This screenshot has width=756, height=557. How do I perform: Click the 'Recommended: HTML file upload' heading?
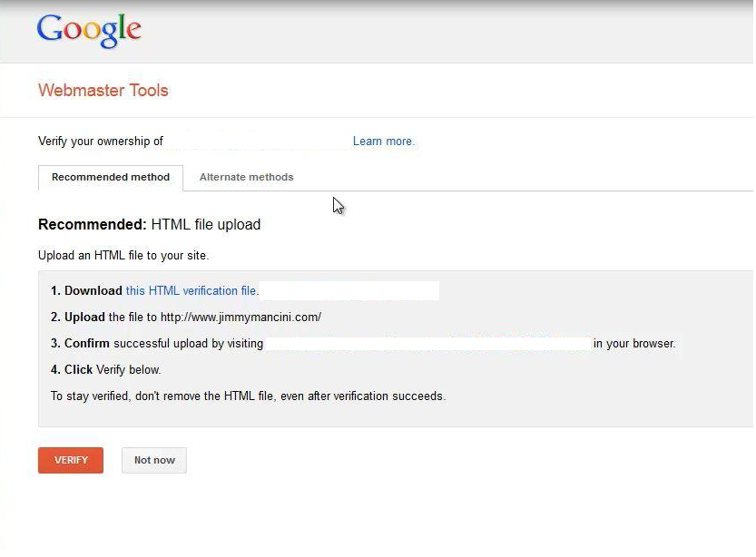coord(149,225)
